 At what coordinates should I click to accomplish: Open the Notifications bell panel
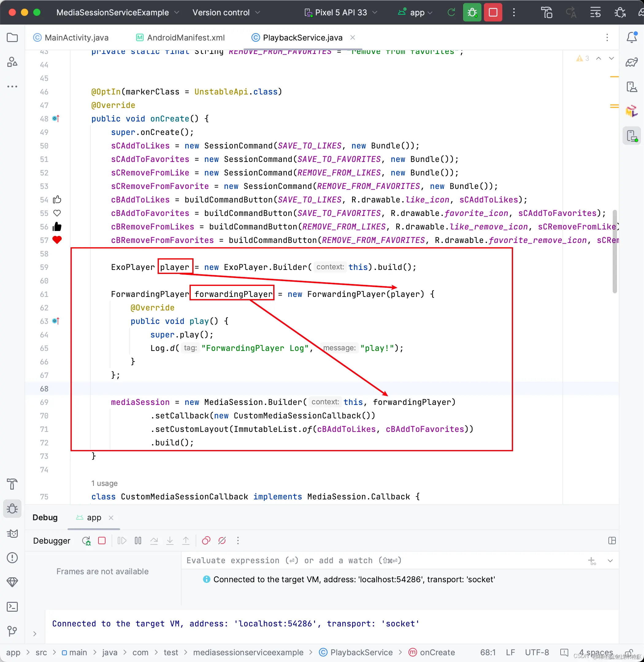(631, 37)
